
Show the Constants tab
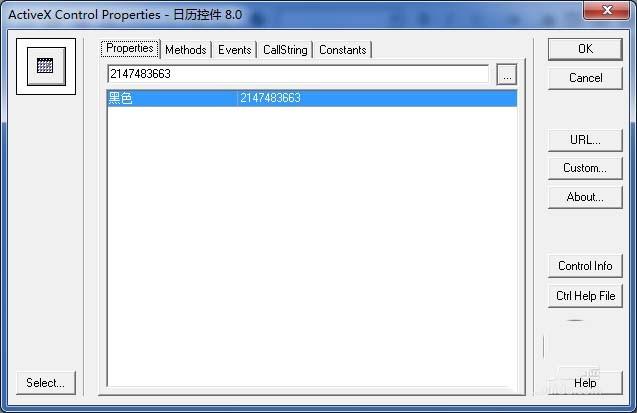[342, 50]
